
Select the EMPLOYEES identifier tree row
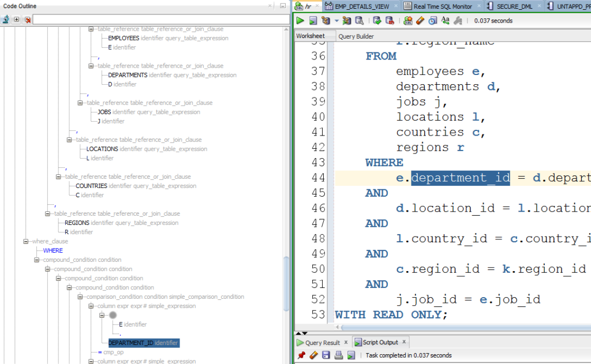168,38
